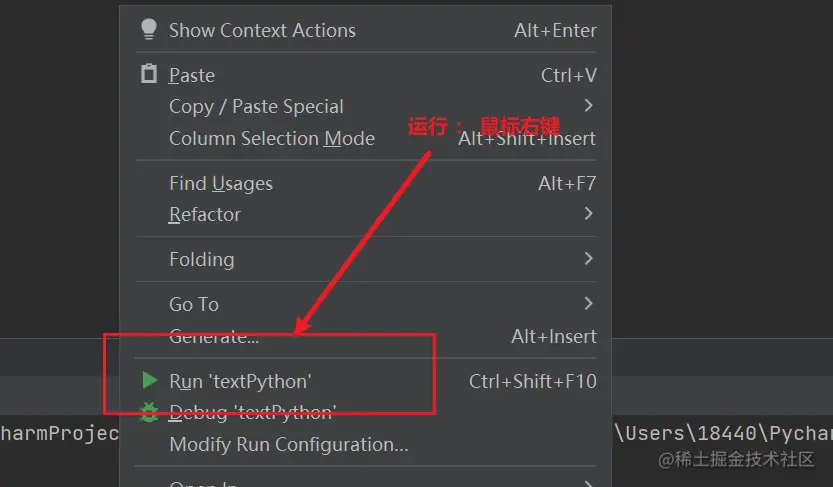Expand the Refactor submenu arrow
The width and height of the screenshot is (833, 487).
(588, 214)
